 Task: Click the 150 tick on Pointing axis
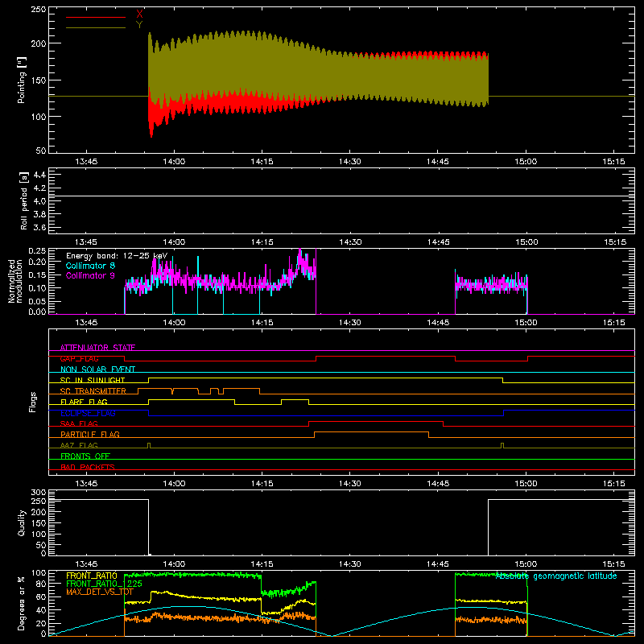pyautogui.click(x=38, y=80)
